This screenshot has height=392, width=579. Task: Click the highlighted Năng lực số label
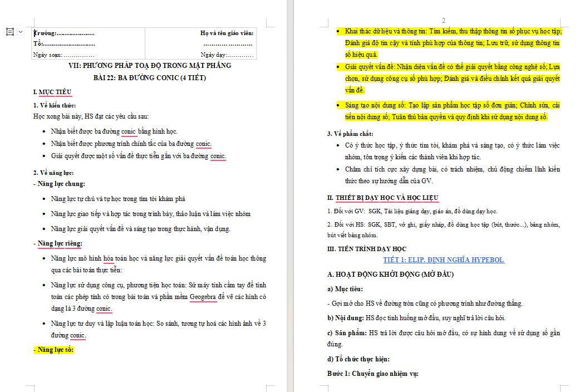point(53,350)
